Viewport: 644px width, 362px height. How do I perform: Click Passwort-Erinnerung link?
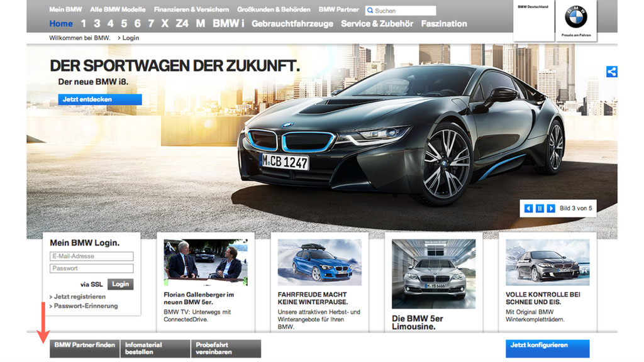[x=86, y=306]
